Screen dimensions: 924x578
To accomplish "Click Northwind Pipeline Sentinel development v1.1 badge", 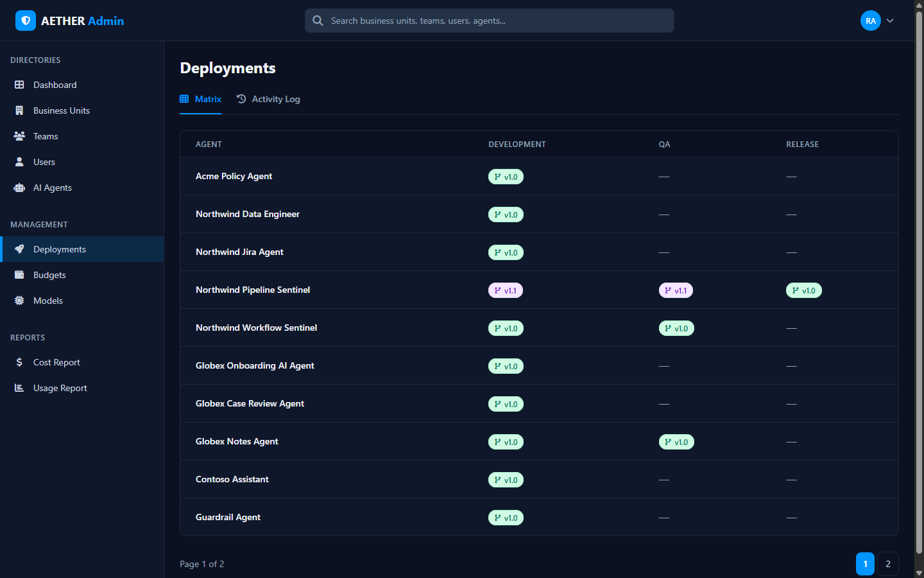I will pos(506,290).
